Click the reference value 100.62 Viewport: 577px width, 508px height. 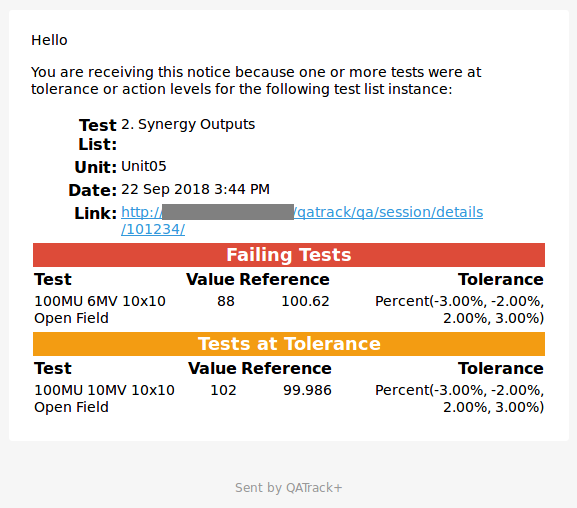tap(305, 301)
